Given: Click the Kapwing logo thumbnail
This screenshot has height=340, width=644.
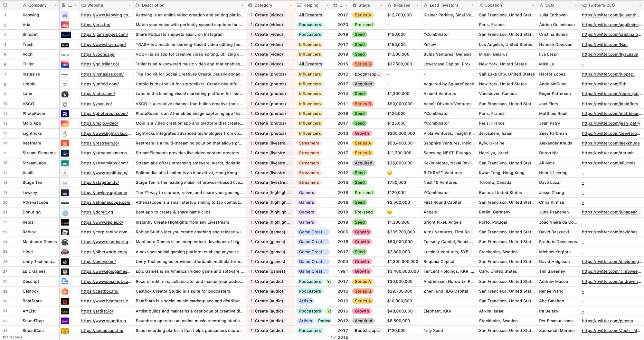Looking at the screenshot, I should coord(65,15).
